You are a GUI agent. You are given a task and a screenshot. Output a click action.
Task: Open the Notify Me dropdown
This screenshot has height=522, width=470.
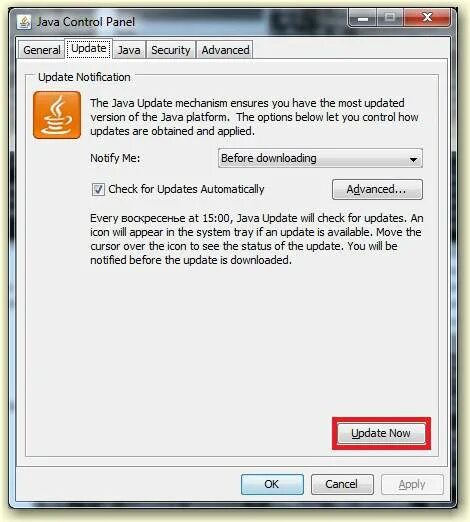point(320,158)
